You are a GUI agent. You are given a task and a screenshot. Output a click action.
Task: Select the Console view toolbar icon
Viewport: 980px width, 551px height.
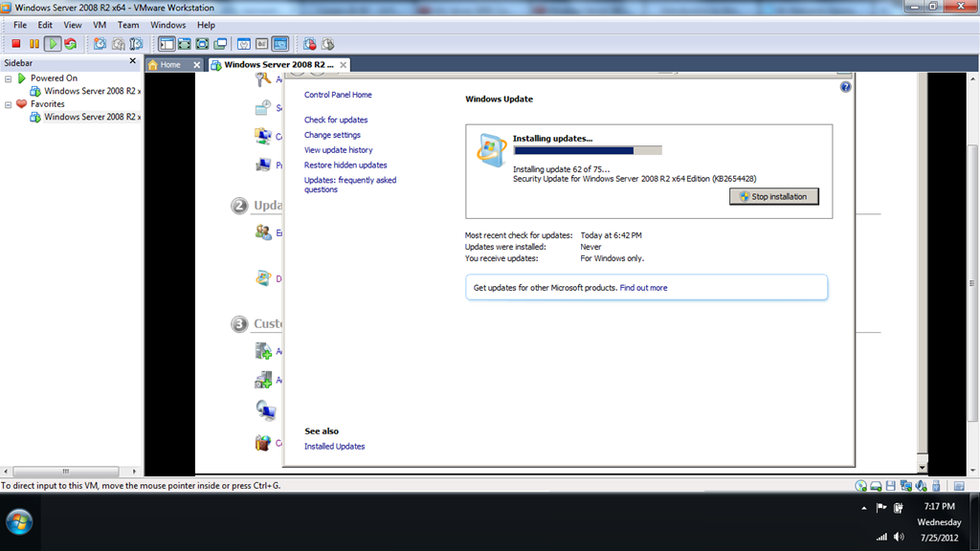(x=280, y=44)
